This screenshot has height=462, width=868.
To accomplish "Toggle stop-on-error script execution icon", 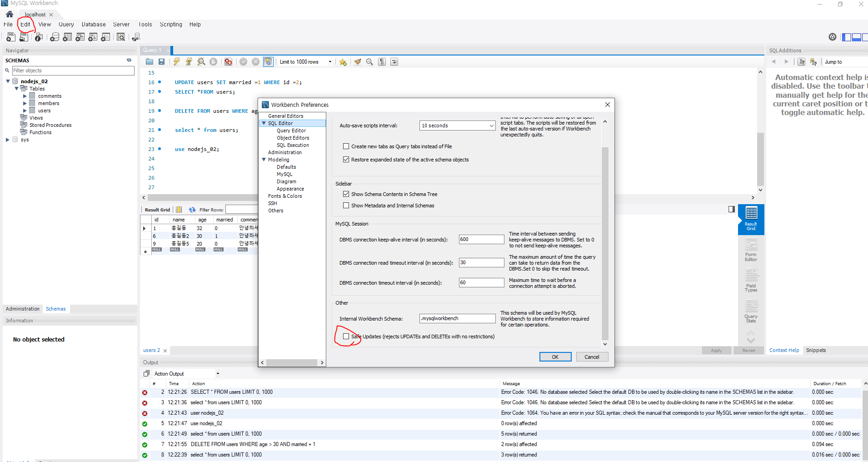I will [x=228, y=62].
